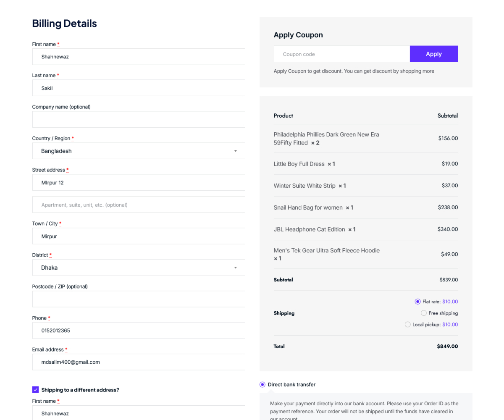Choose the Free shipping radio button
The width and height of the screenshot is (504, 420).
pyautogui.click(x=424, y=313)
